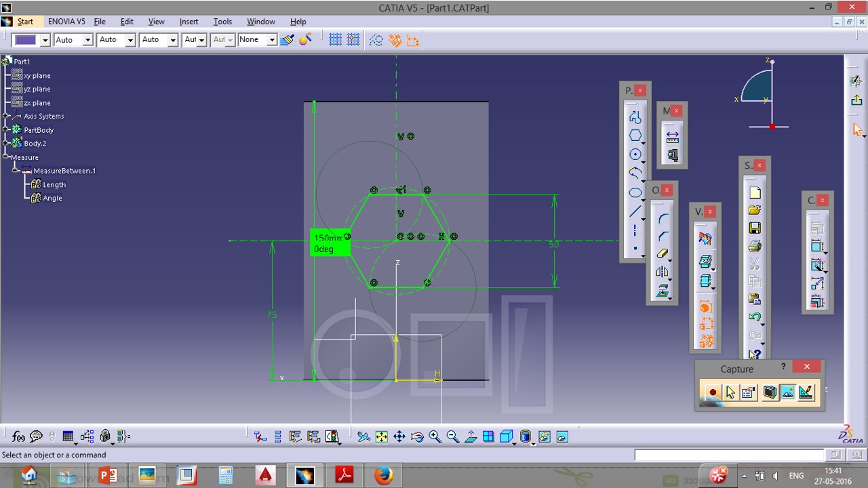This screenshot has width=868, height=488.
Task: Collapse the MeasureBetween.1 node
Action: point(16,171)
